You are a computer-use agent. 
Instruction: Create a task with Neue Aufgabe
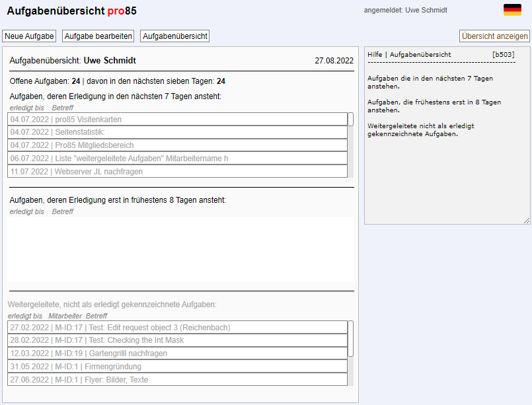pyautogui.click(x=29, y=36)
